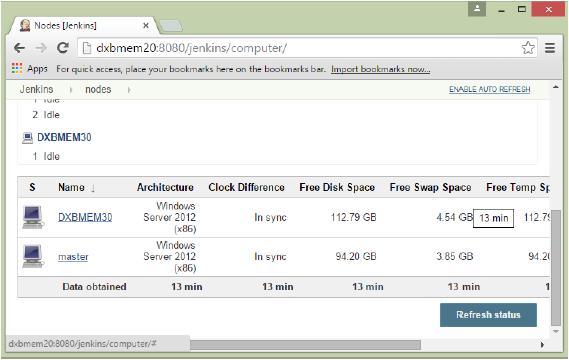Click the vertical scrollbar thumb
The height and width of the screenshot is (360, 569).
coord(556,267)
